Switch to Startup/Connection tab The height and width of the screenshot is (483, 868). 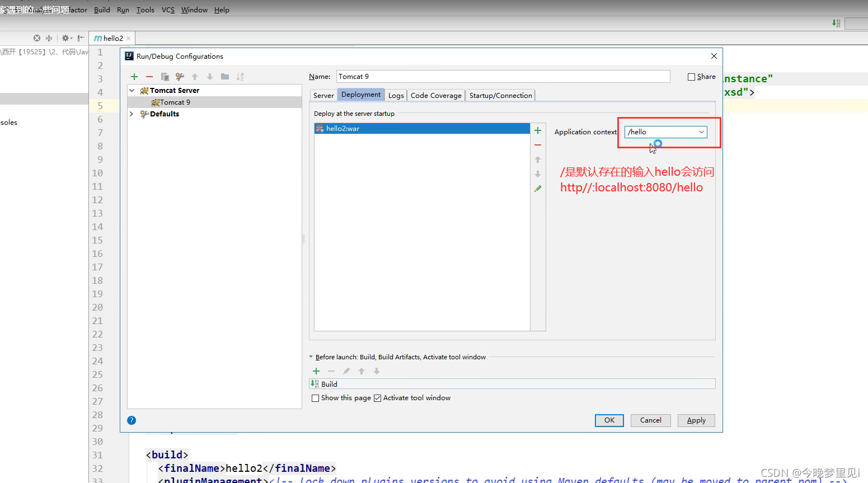coord(501,95)
